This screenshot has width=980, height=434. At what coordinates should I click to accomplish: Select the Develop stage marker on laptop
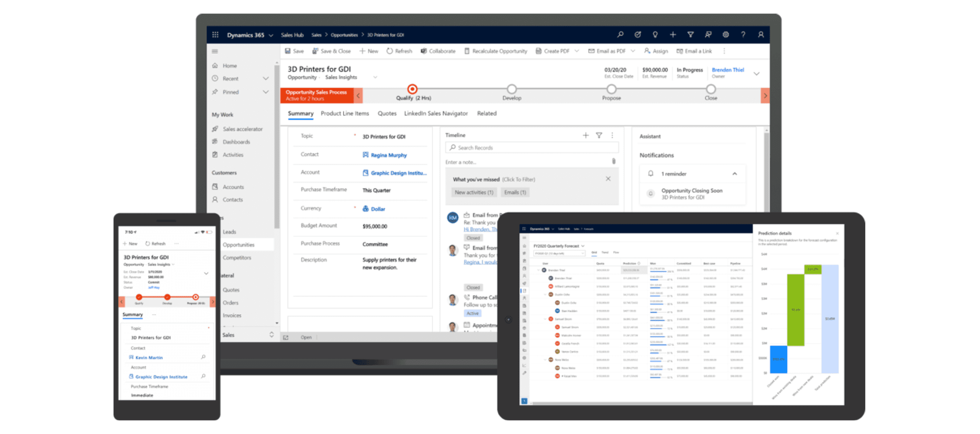pos(512,89)
